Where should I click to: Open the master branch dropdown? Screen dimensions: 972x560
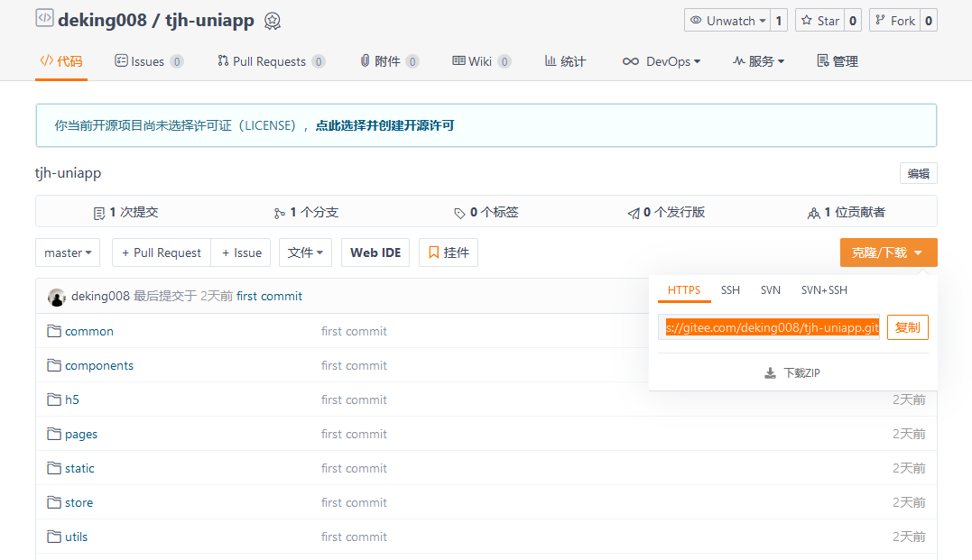click(68, 252)
